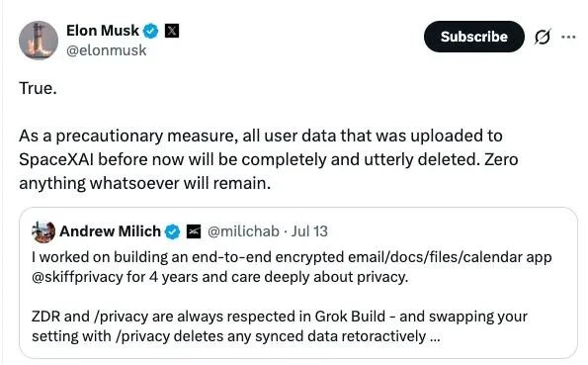Click the Andrew Milich display name
The height and width of the screenshot is (365, 588).
tap(110, 231)
